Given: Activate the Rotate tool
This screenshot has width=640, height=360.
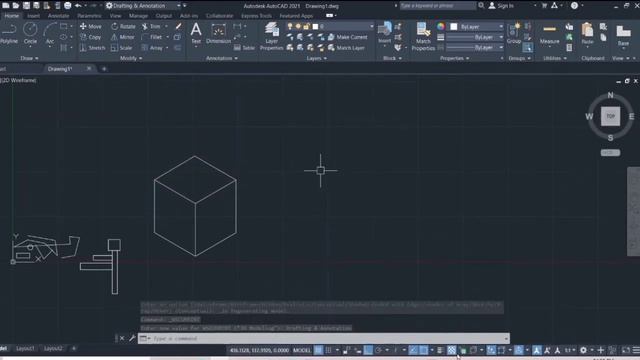Looking at the screenshot, I should pos(123,26).
